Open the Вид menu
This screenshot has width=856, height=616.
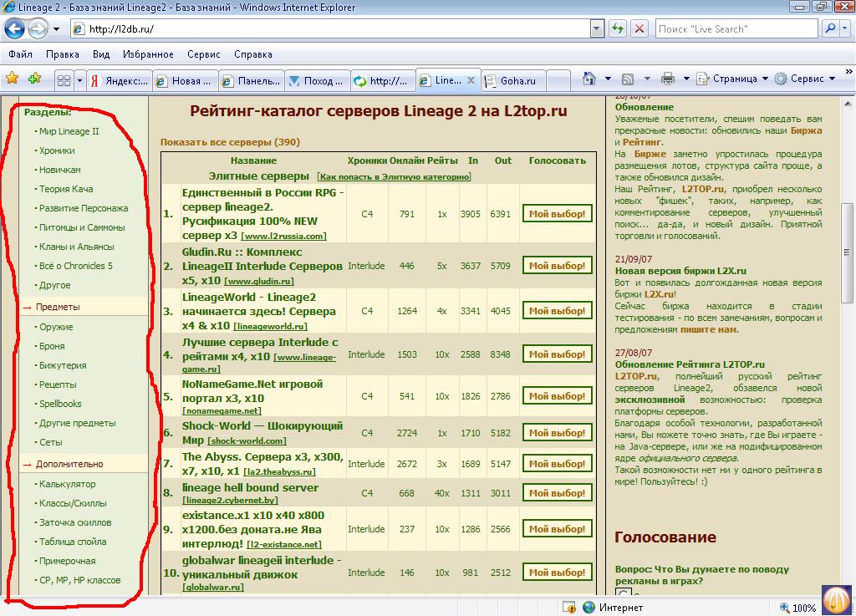(101, 54)
